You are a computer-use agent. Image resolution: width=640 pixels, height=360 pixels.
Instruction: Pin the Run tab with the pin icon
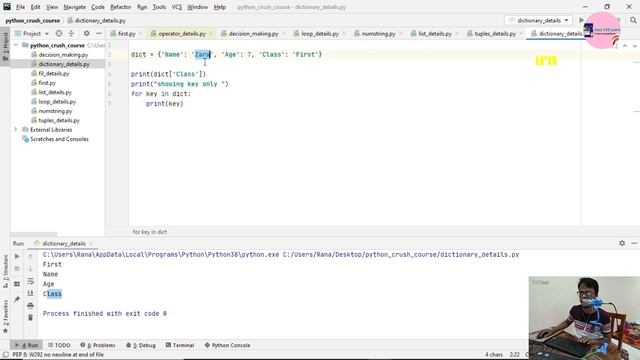pyautogui.click(x=17, y=299)
